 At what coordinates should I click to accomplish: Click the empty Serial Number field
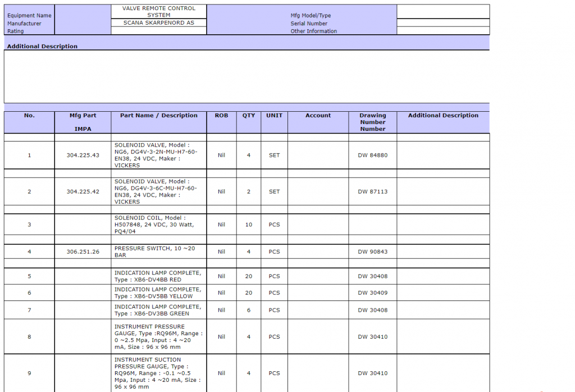(x=442, y=23)
